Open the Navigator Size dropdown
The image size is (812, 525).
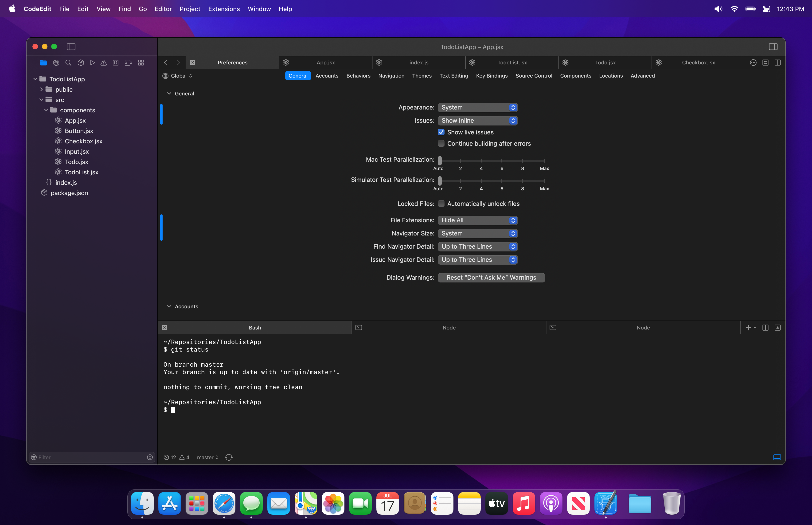tap(478, 234)
